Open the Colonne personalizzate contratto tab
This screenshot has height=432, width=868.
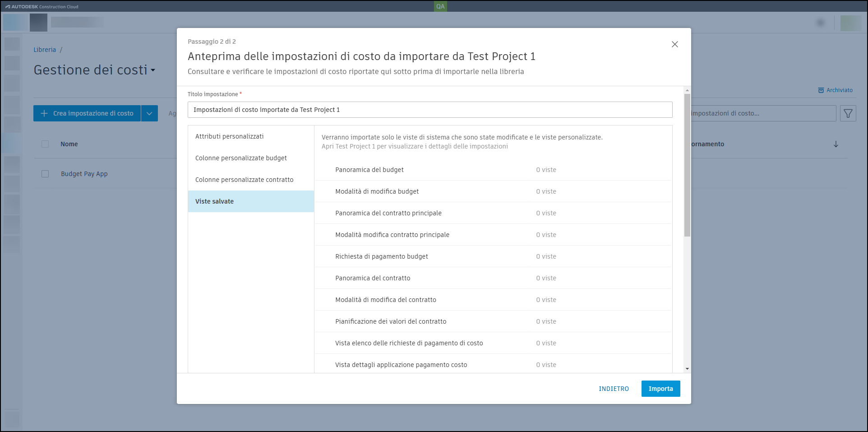click(x=244, y=180)
